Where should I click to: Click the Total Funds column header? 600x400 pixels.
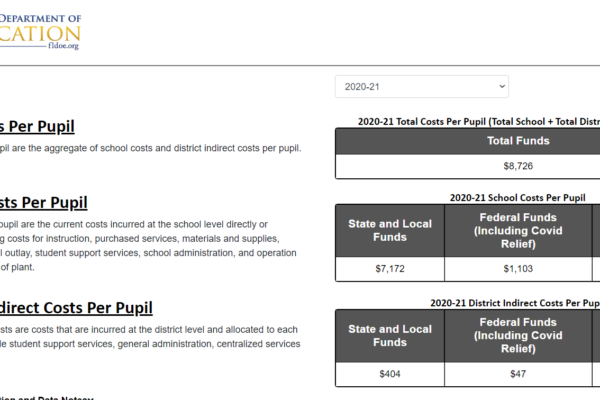pyautogui.click(x=518, y=141)
